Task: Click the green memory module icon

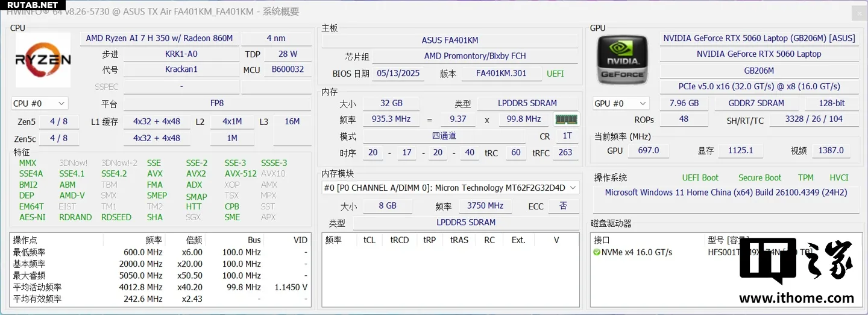Action: tap(566, 119)
